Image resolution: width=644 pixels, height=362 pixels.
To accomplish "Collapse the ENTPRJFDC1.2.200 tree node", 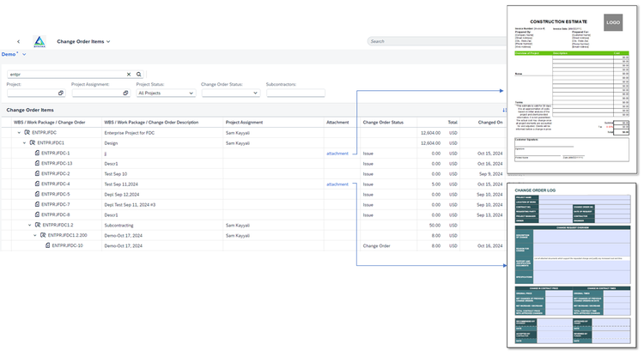I will (35, 235).
